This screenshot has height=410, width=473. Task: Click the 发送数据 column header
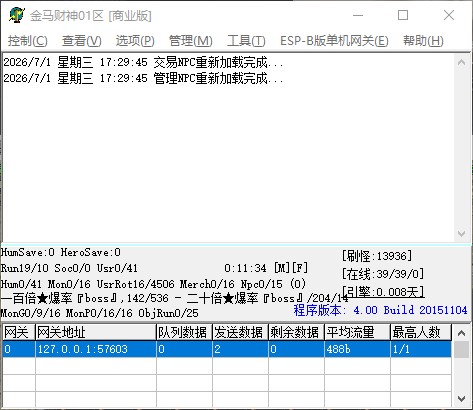(x=240, y=332)
